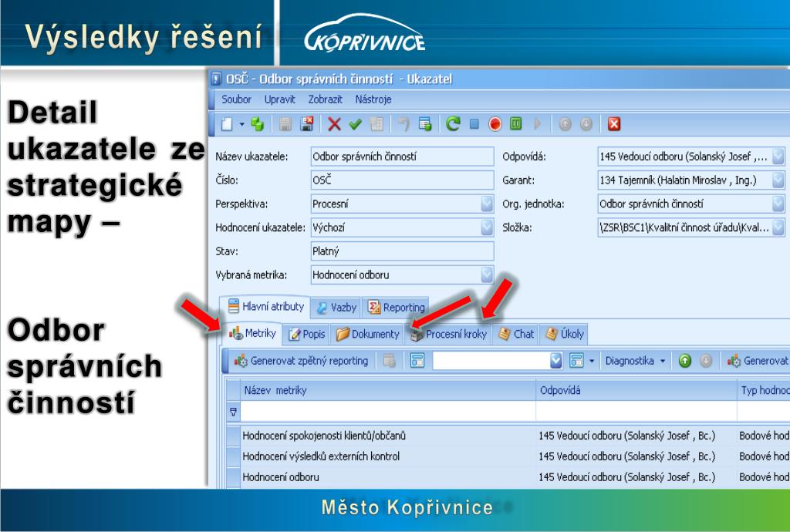Expand the Garant dropdown
The image size is (790, 532).
point(778,180)
